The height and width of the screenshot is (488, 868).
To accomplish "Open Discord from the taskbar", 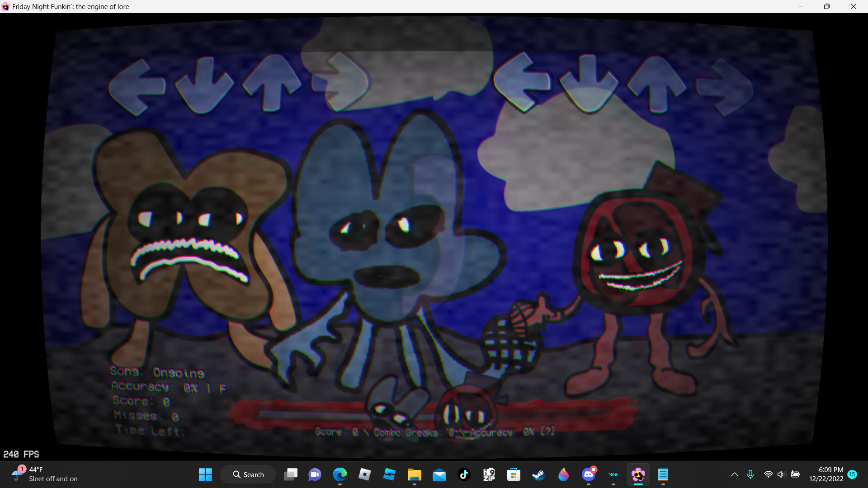I will click(588, 474).
